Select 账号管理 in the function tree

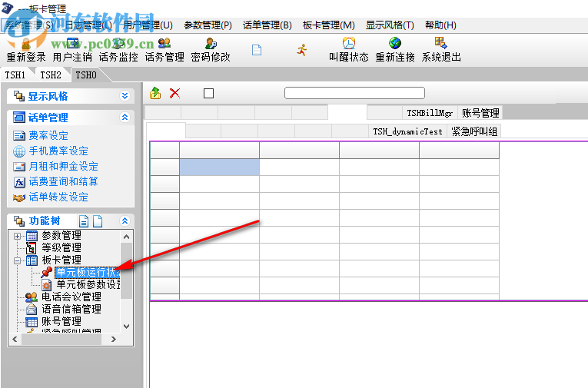point(61,322)
